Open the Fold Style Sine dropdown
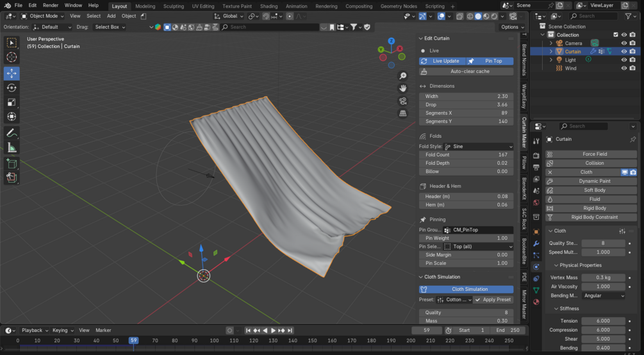644x355 pixels. pos(479,146)
